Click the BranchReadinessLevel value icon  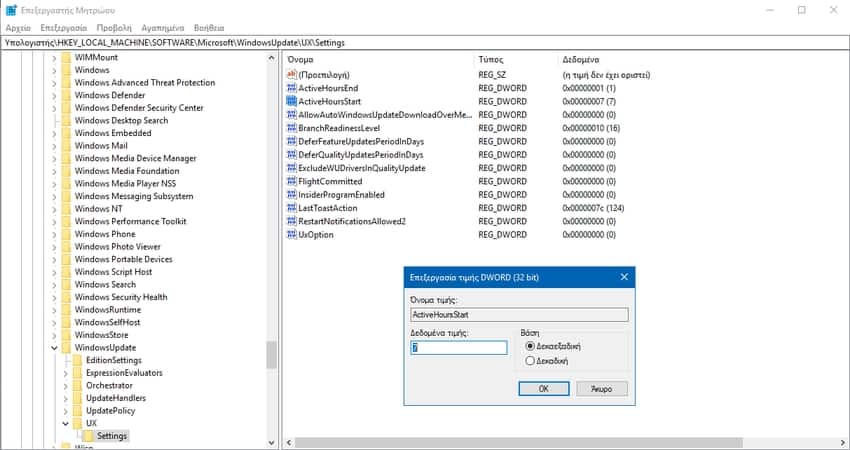click(292, 128)
